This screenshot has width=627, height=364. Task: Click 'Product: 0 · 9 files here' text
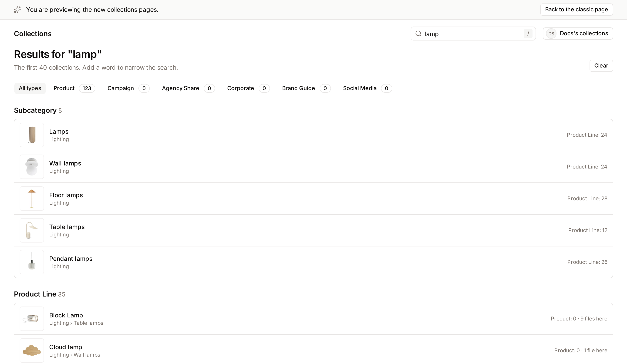(x=579, y=319)
